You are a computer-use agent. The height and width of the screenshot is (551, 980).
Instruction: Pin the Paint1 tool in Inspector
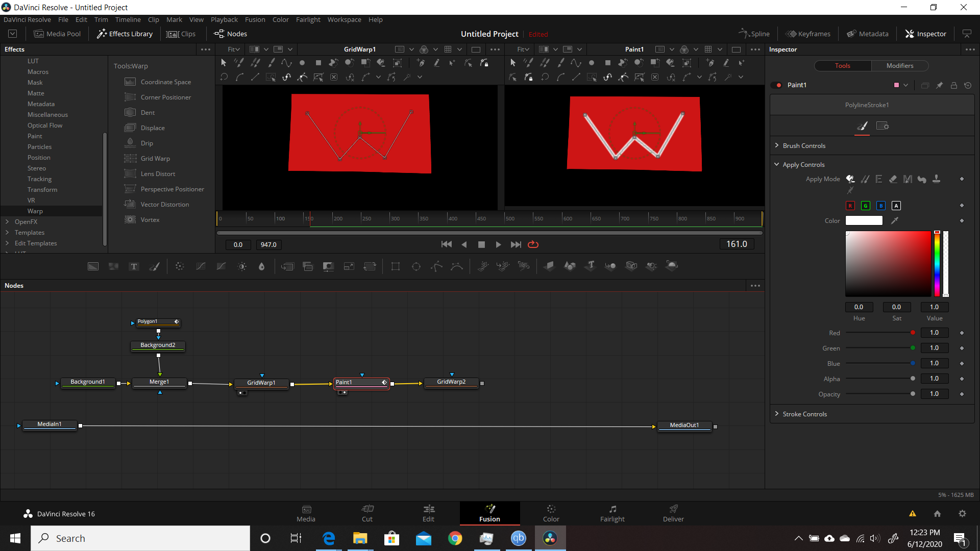point(939,85)
